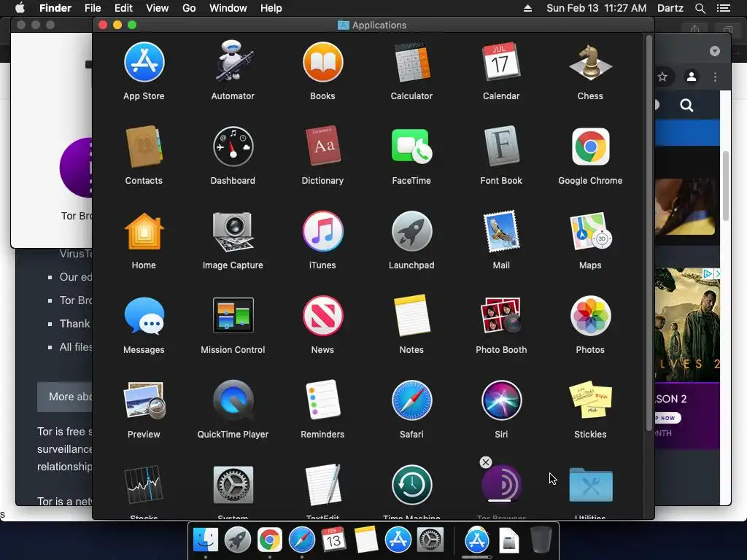747x560 pixels.
Task: Click the Dartz user name in the menu bar
Action: [670, 8]
